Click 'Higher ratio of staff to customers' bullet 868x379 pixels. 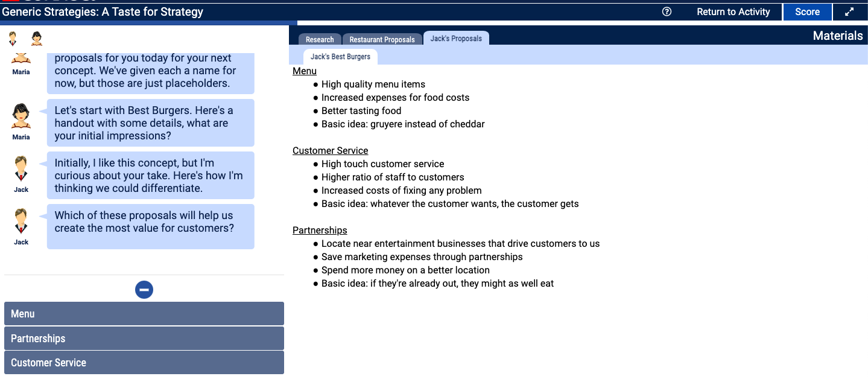pyautogui.click(x=393, y=177)
